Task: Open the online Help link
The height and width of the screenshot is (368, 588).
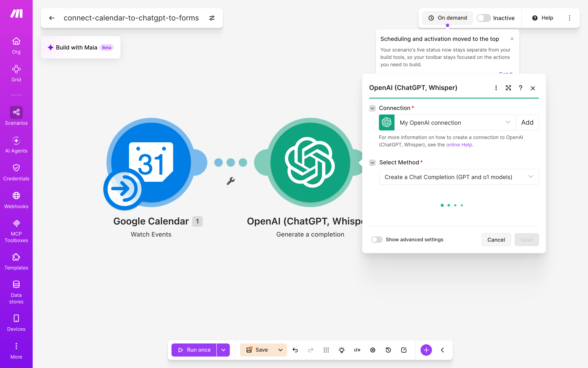Action: coord(459,145)
